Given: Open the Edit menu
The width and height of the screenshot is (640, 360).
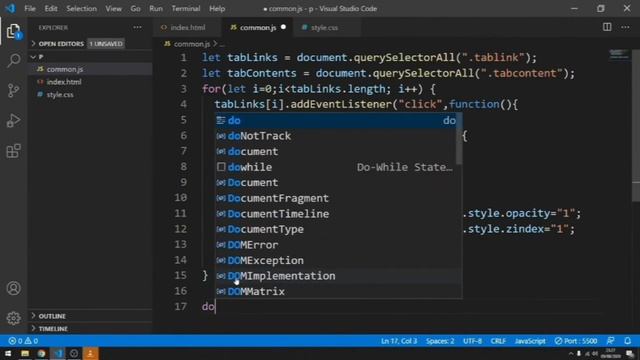Looking at the screenshot, I should pyautogui.click(x=51, y=9).
